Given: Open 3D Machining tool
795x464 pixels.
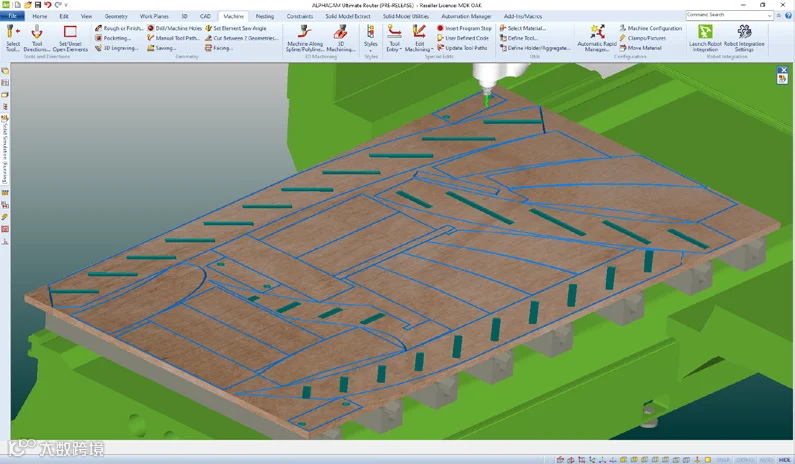Looking at the screenshot, I should (341, 39).
